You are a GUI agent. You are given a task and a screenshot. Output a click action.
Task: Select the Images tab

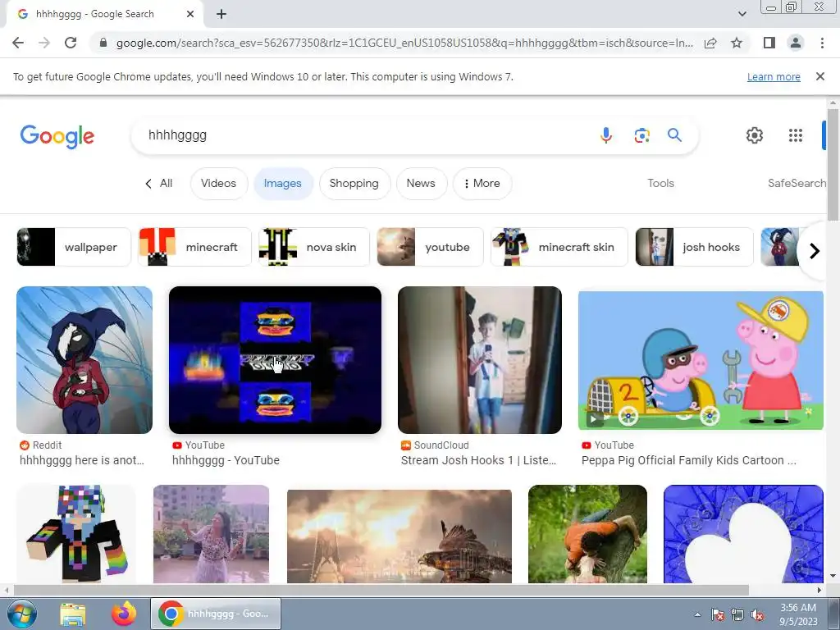click(x=283, y=183)
